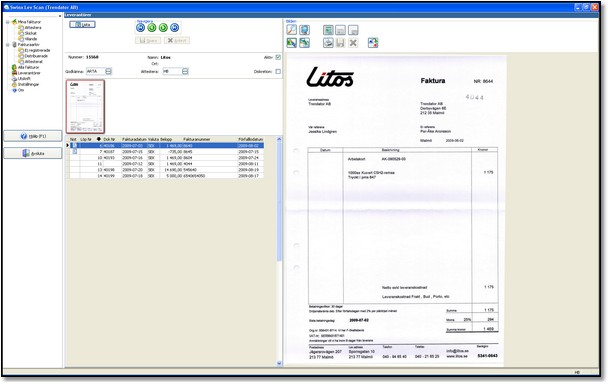Click the Avsluta button
Screen dimensions: 608x384
click(33, 154)
